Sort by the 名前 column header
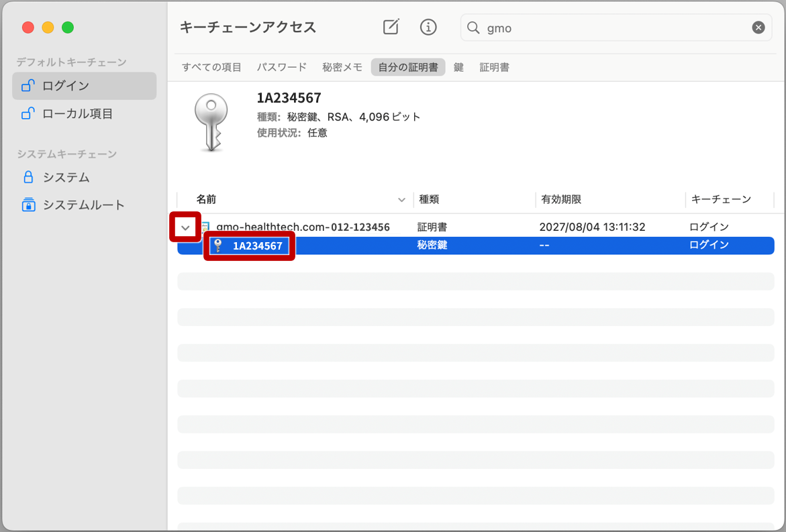Screen dimensions: 786x532 coord(206,199)
